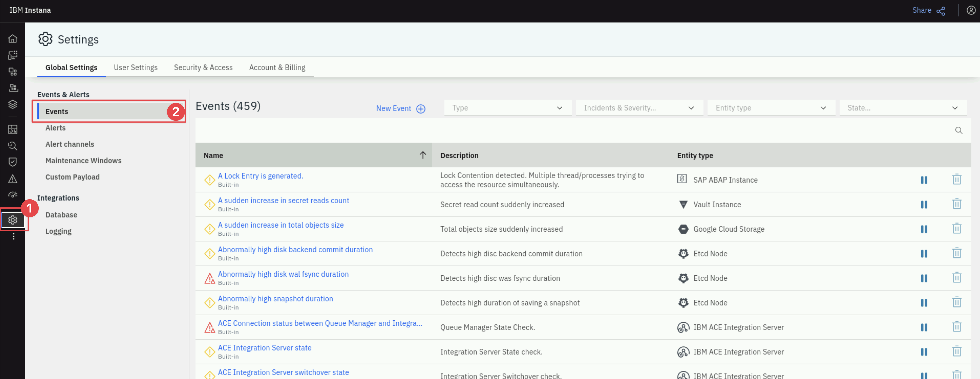Screen dimensions: 980x379
Task: Delete the A Lock Entry is generated event
Action: (x=956, y=180)
